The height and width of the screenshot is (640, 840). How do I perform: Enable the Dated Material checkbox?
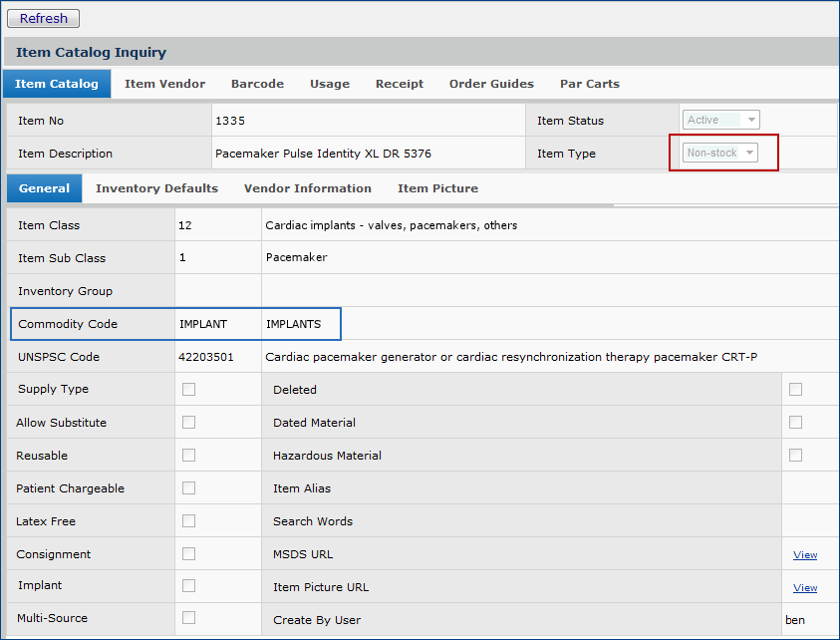tap(795, 423)
